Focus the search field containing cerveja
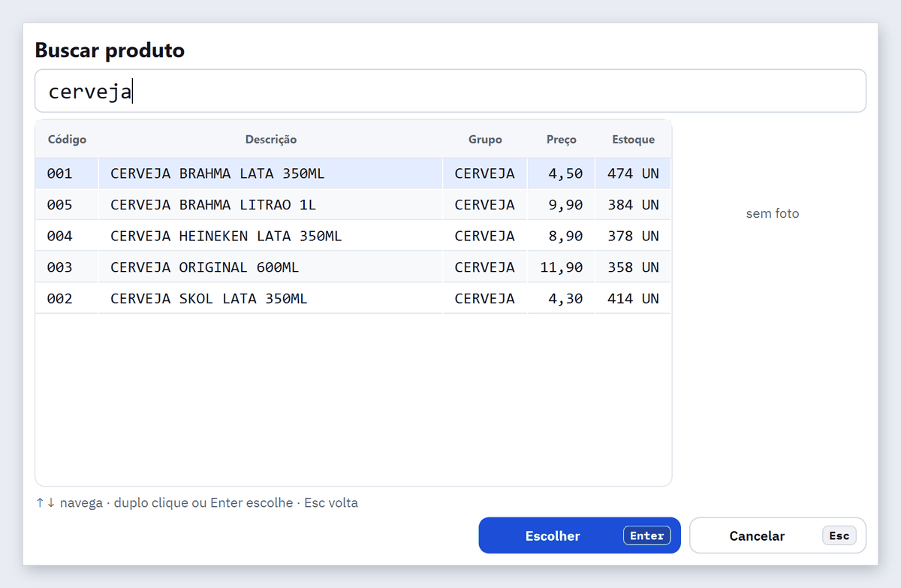The height and width of the screenshot is (588, 901). coord(450,91)
